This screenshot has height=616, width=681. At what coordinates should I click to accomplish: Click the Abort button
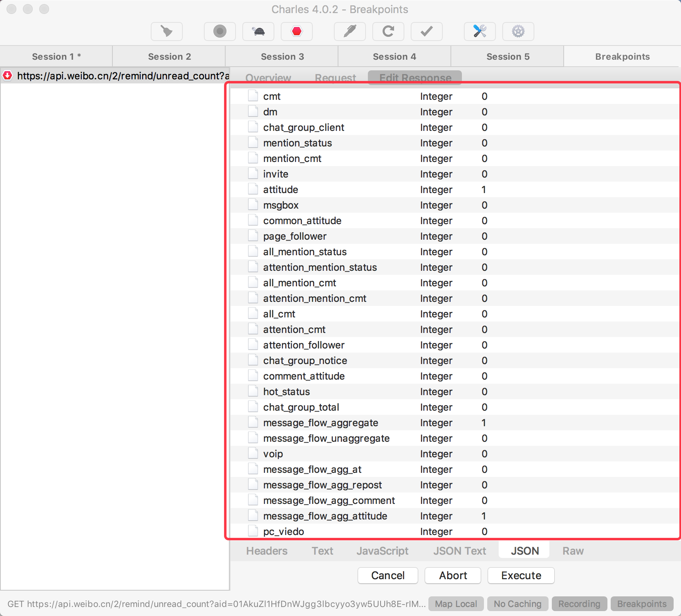(x=453, y=576)
